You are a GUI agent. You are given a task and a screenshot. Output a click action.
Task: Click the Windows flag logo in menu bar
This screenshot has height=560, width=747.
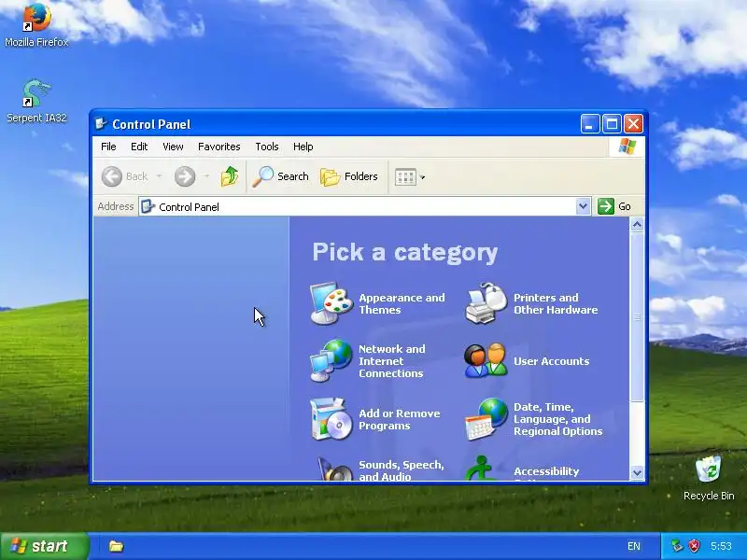tap(627, 147)
